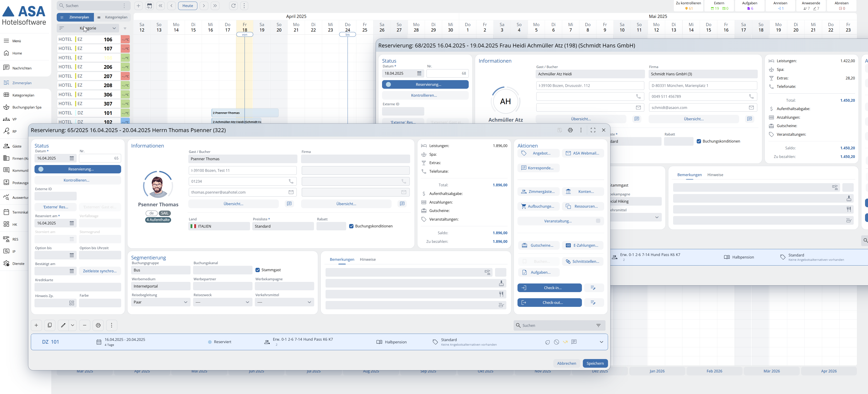Click the Heute button
The height and width of the screenshot is (394, 868).
tap(188, 6)
